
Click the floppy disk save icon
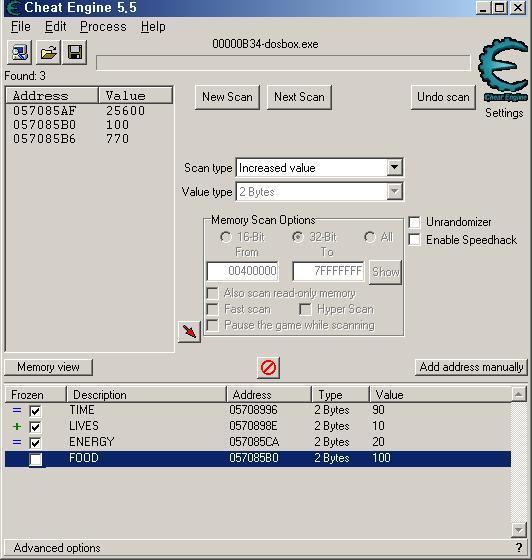pyautogui.click(x=75, y=52)
